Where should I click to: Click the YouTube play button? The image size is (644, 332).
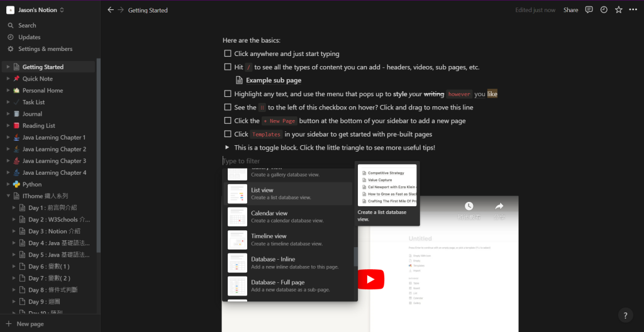coord(370,279)
